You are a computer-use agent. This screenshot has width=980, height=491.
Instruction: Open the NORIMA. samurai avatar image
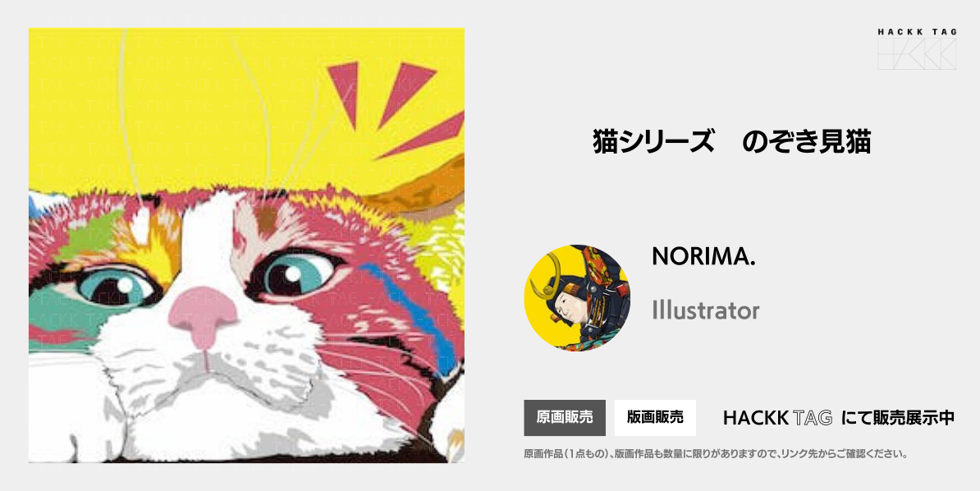577,297
